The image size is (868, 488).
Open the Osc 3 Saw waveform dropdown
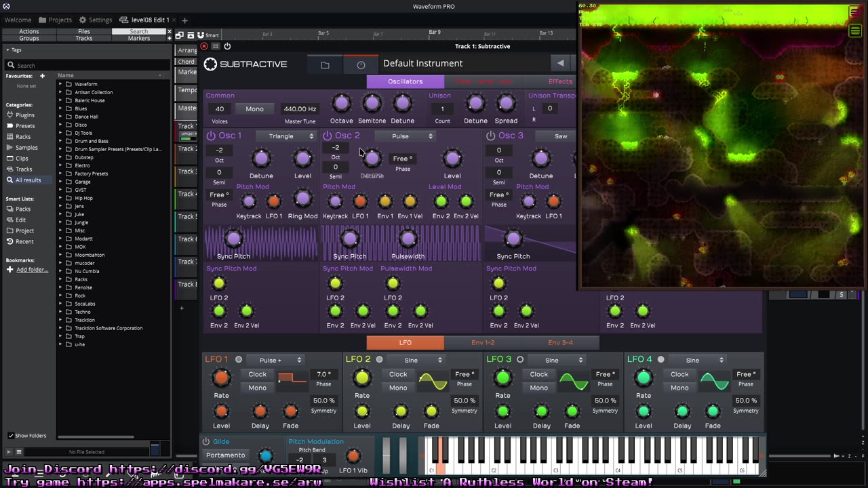[555, 136]
